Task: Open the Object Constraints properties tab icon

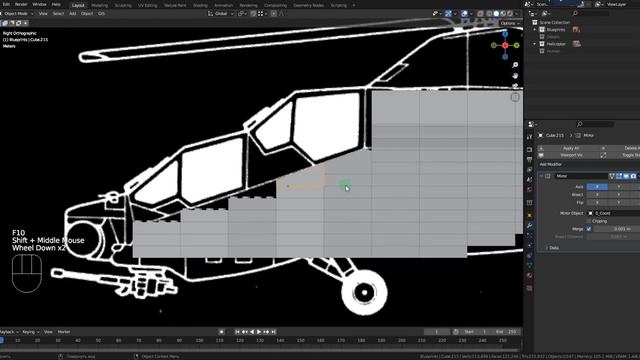Action: click(x=529, y=256)
